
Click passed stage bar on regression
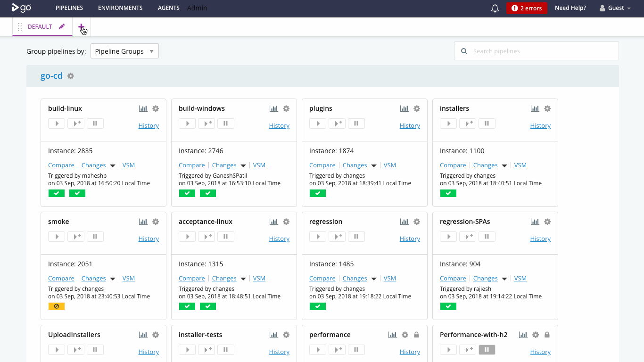click(318, 306)
